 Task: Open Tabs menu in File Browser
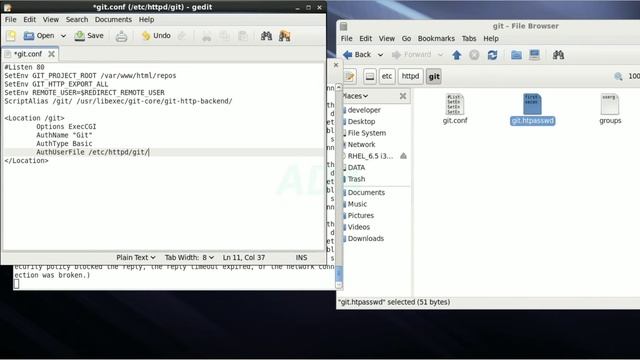tap(469, 38)
